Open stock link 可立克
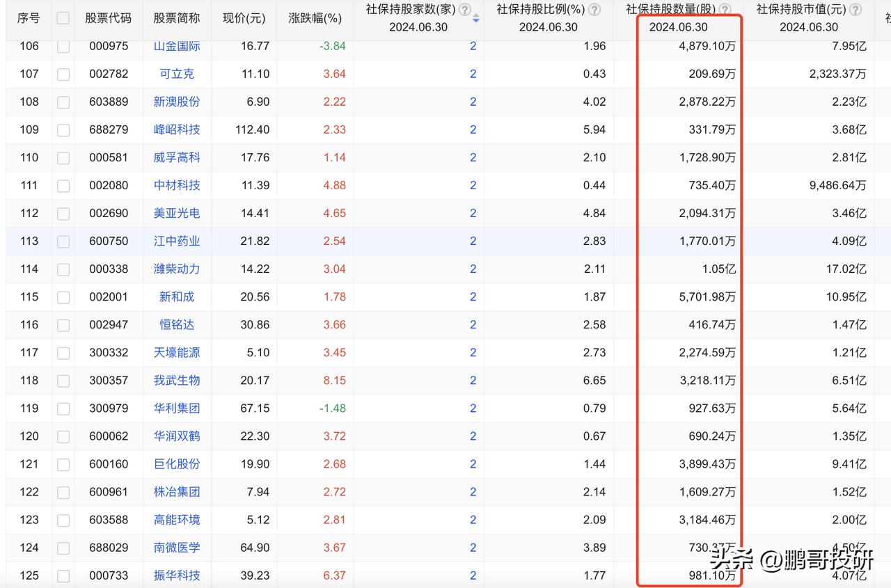The image size is (891, 588). (177, 74)
